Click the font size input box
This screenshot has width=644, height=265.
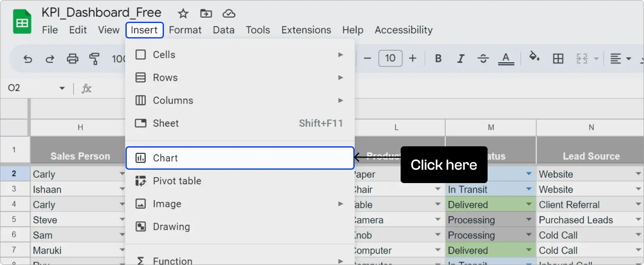coord(390,58)
